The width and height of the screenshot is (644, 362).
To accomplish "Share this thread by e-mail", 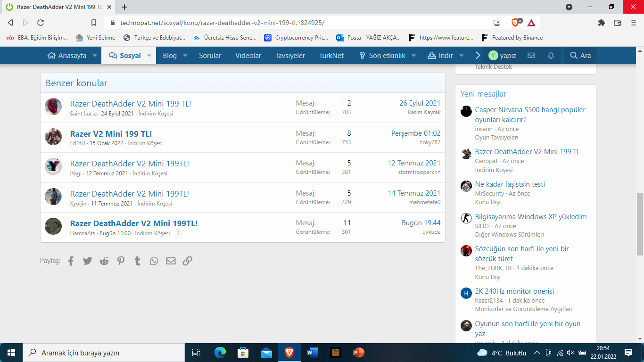I will (171, 261).
